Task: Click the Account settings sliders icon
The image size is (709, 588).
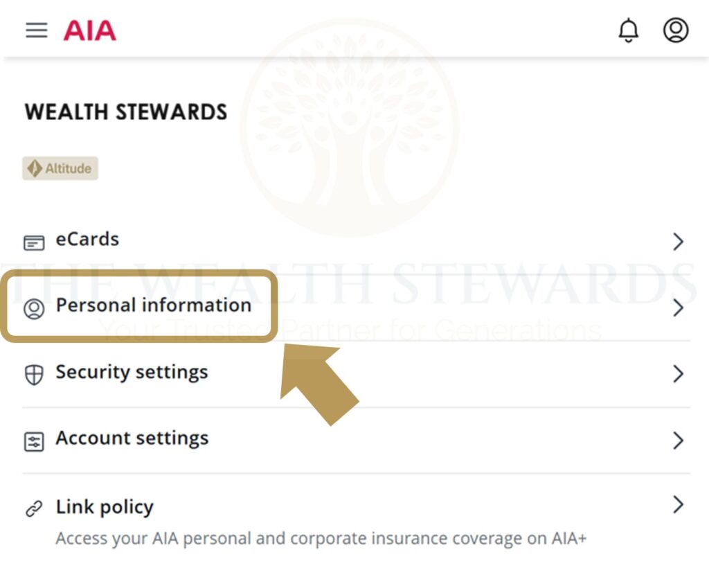Action: [x=34, y=441]
